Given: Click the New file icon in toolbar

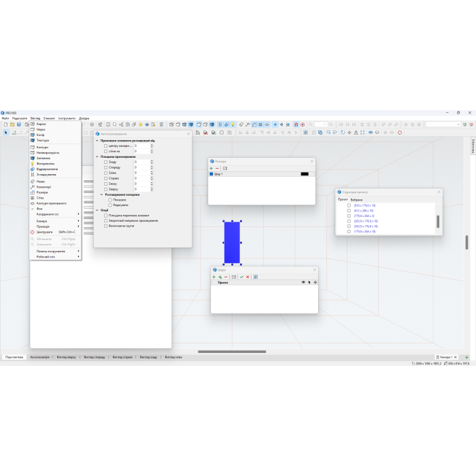Looking at the screenshot, I should coord(5,124).
